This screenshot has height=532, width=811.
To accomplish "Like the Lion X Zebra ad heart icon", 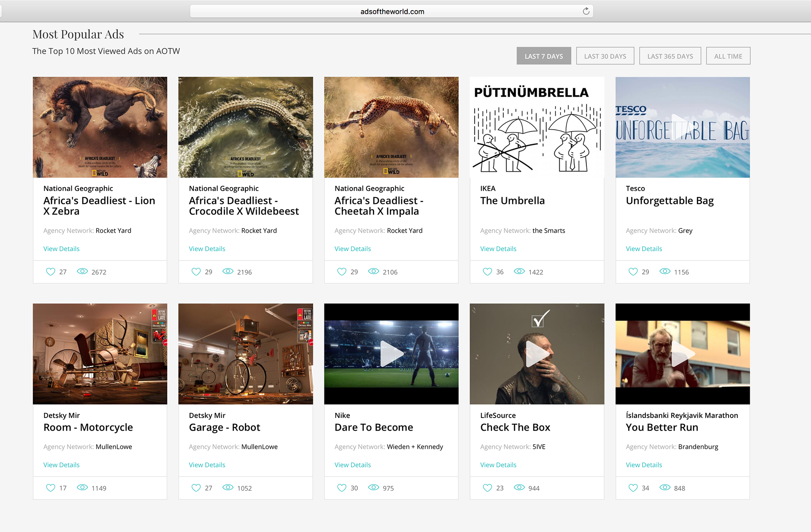I will pyautogui.click(x=50, y=271).
